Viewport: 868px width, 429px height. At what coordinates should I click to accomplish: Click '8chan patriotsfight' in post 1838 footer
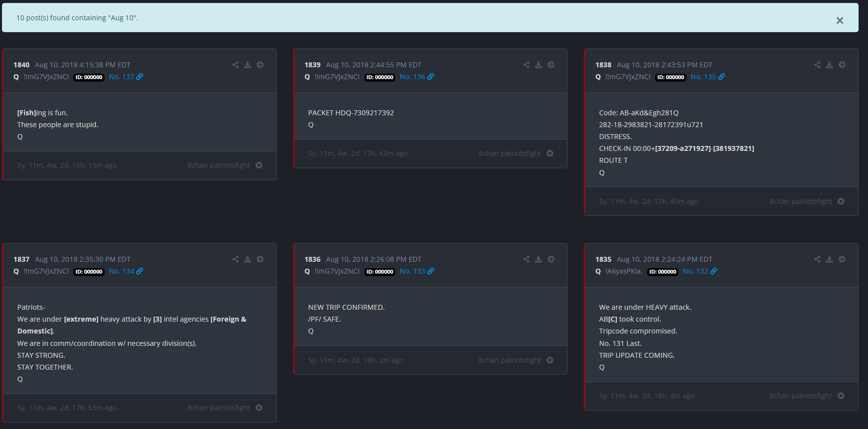(x=801, y=201)
